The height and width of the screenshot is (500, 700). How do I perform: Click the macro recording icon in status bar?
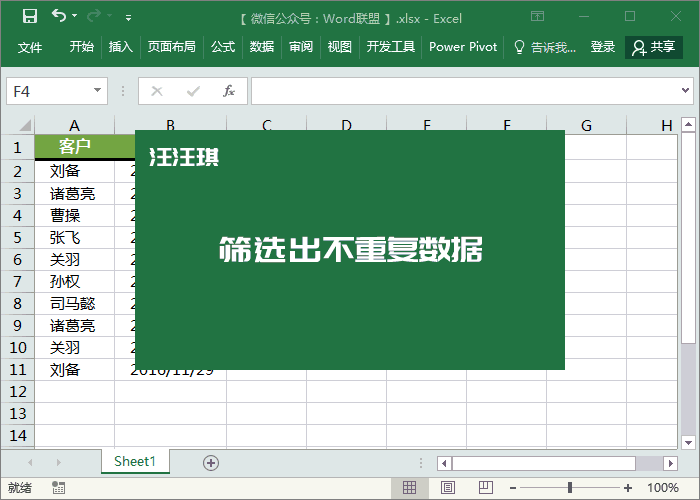(58, 488)
